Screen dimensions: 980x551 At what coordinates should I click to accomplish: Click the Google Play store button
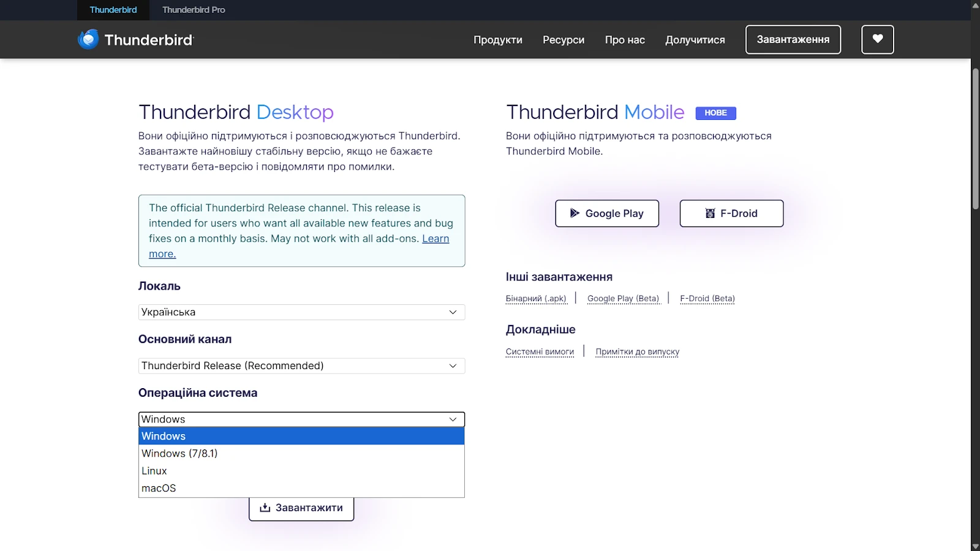[606, 213]
